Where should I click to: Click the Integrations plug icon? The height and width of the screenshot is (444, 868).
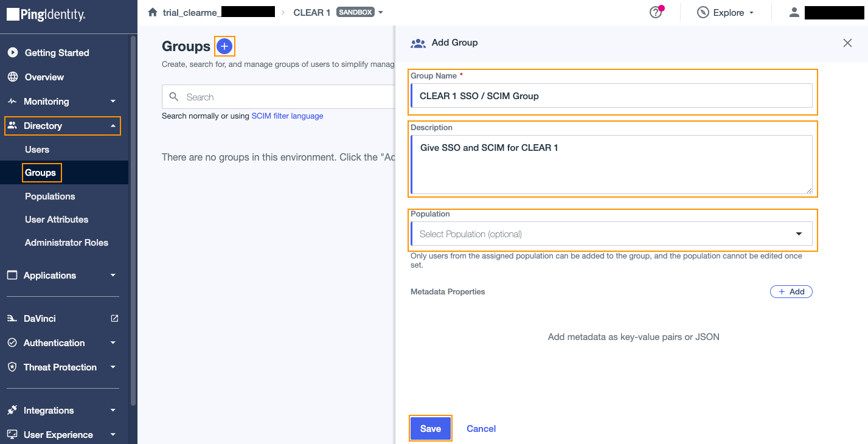pyautogui.click(x=12, y=411)
